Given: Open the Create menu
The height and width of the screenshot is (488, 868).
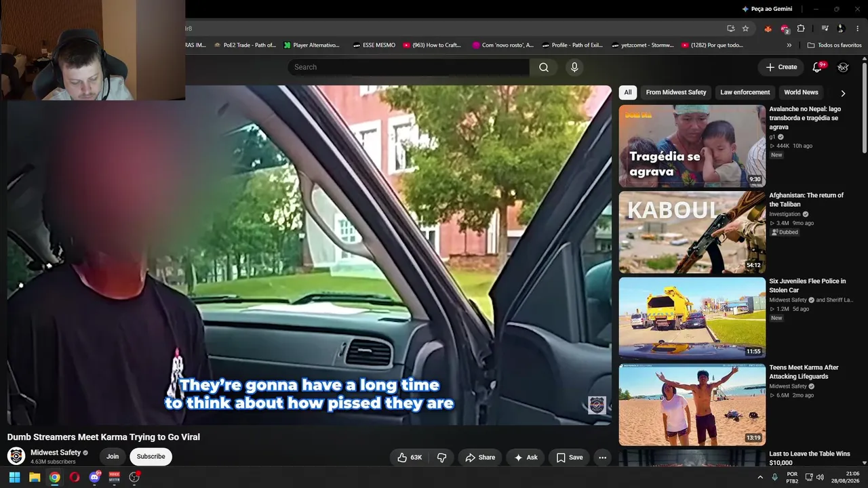Looking at the screenshot, I should coord(781,67).
